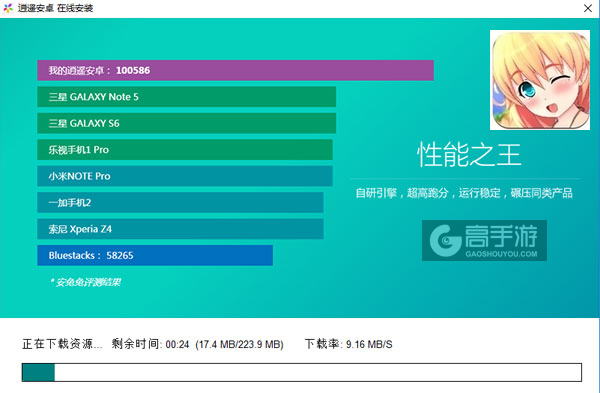Select the 三星 GALAXY S6 bar

186,123
